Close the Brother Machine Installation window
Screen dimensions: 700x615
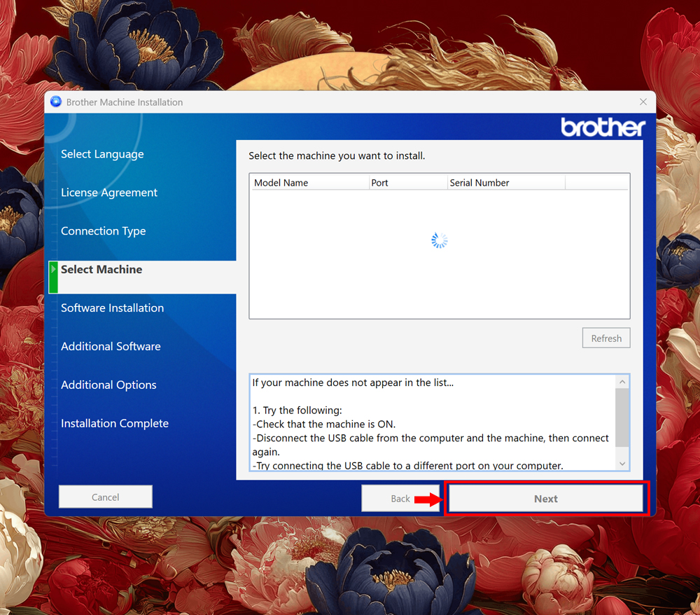[643, 102]
